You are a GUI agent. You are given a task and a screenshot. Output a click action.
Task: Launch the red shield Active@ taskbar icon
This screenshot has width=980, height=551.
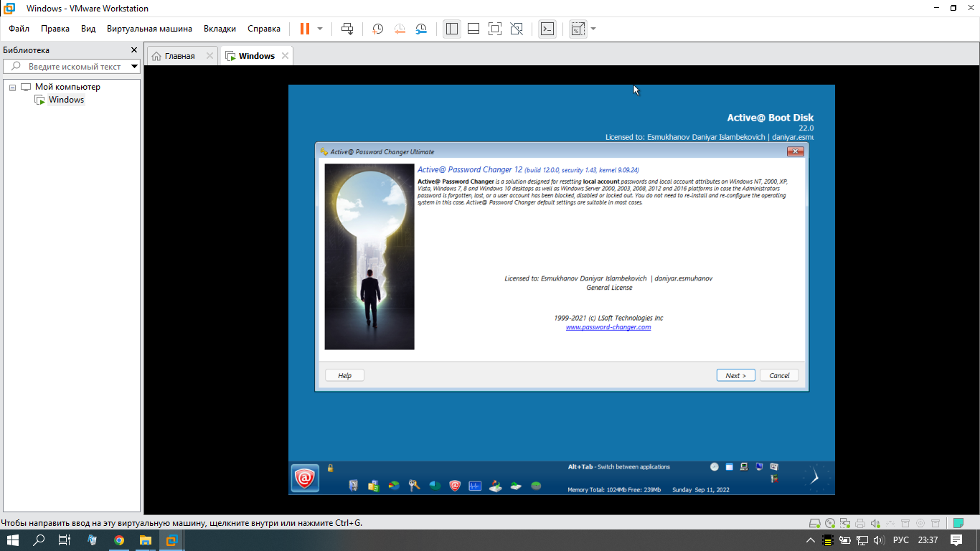tap(454, 486)
